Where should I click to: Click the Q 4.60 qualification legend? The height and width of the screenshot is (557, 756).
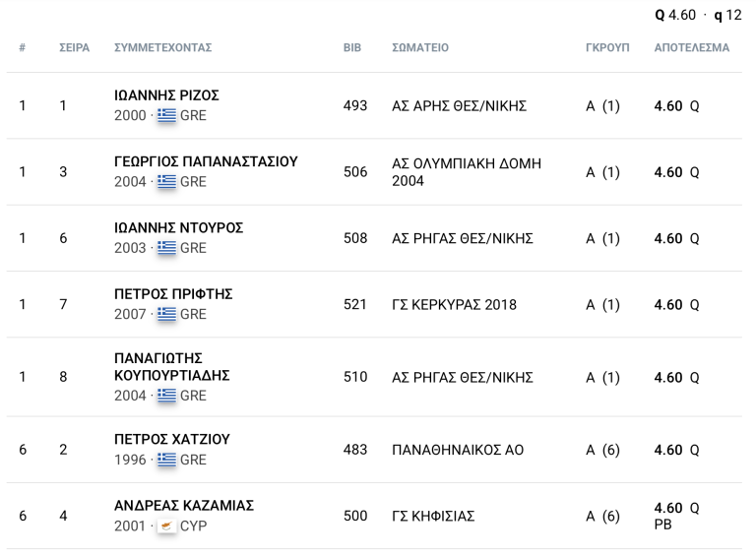(x=676, y=16)
